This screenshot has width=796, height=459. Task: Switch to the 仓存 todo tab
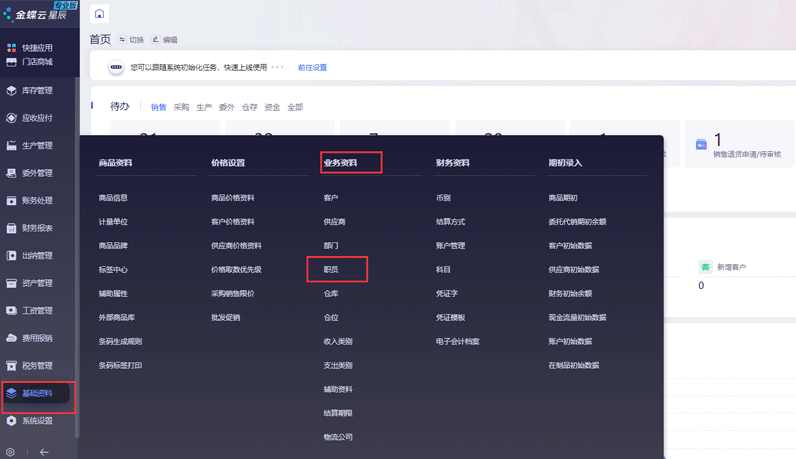(x=250, y=107)
